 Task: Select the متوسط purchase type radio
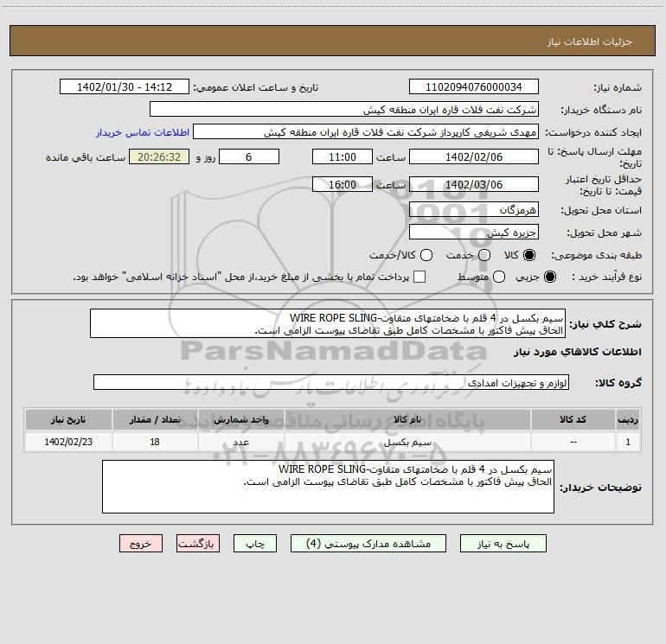point(499,277)
